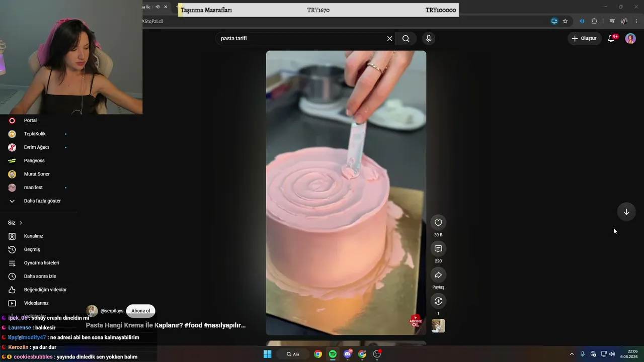Open comments on the cake Short
The height and width of the screenshot is (362, 644).
coord(438,249)
